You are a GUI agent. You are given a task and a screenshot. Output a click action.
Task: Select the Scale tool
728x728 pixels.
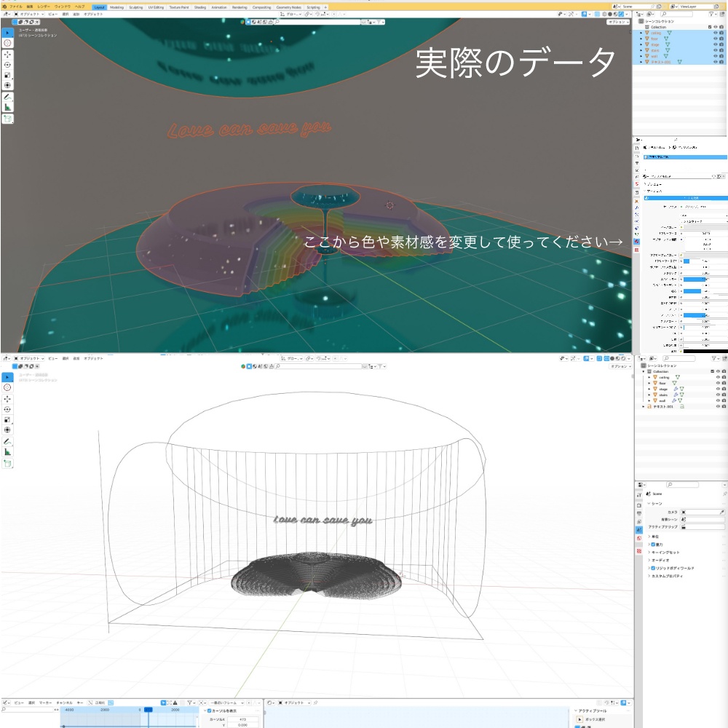click(8, 73)
